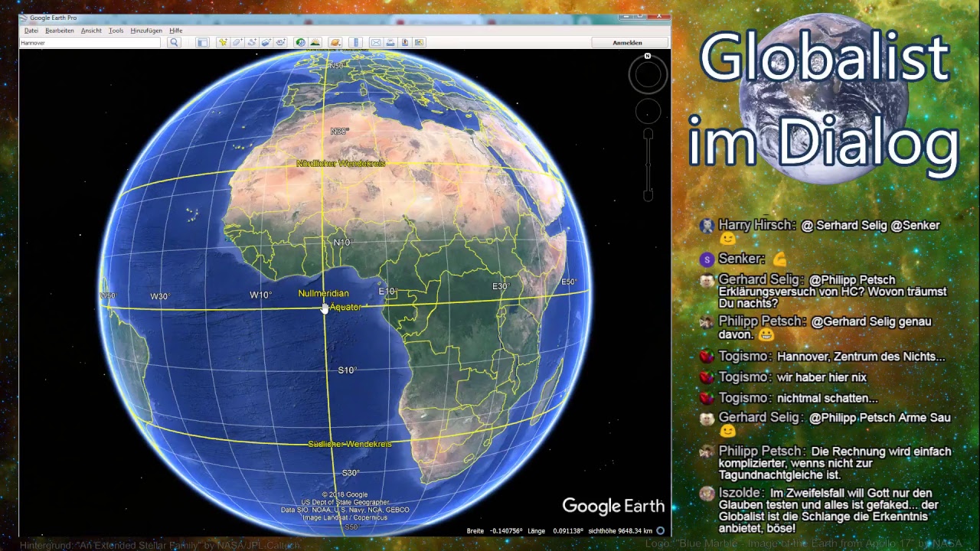Click Harry Hirsch's chat avatar
Screen dimensions: 980x551
point(707,226)
